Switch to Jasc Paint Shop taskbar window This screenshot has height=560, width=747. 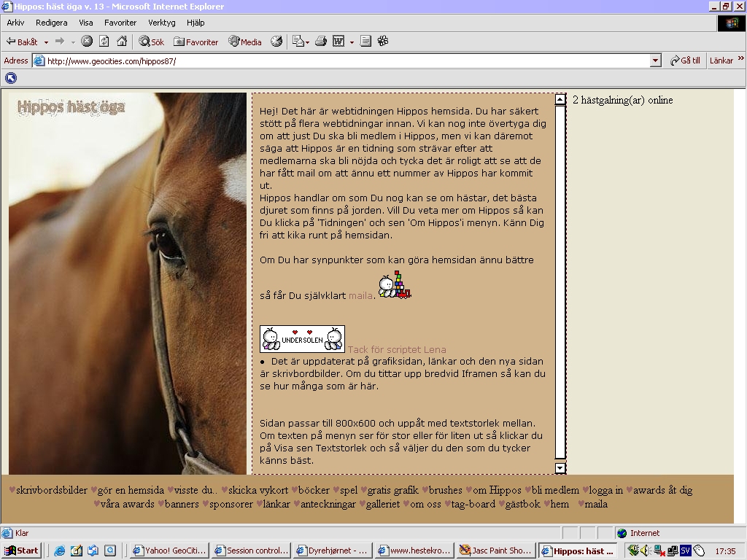(x=496, y=551)
